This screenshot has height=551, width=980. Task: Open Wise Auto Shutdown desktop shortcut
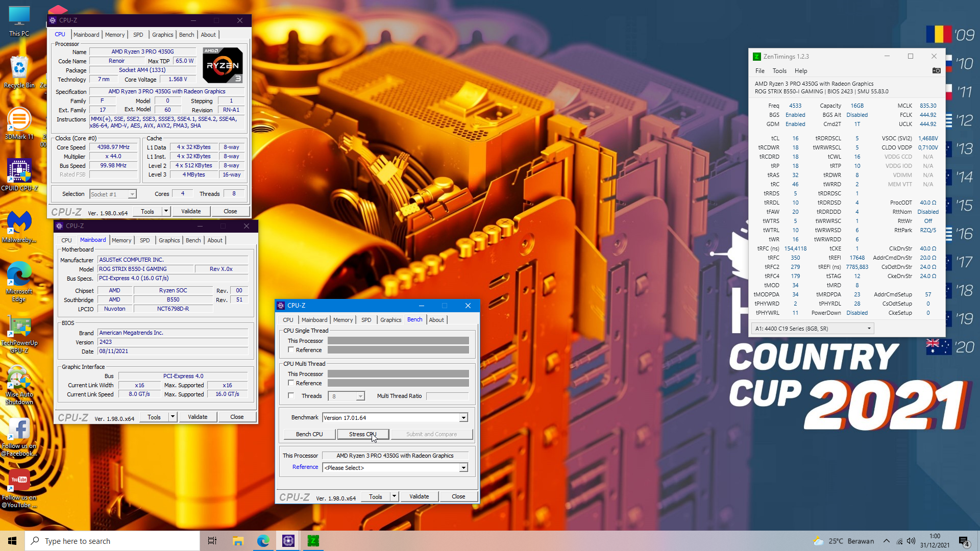19,386
